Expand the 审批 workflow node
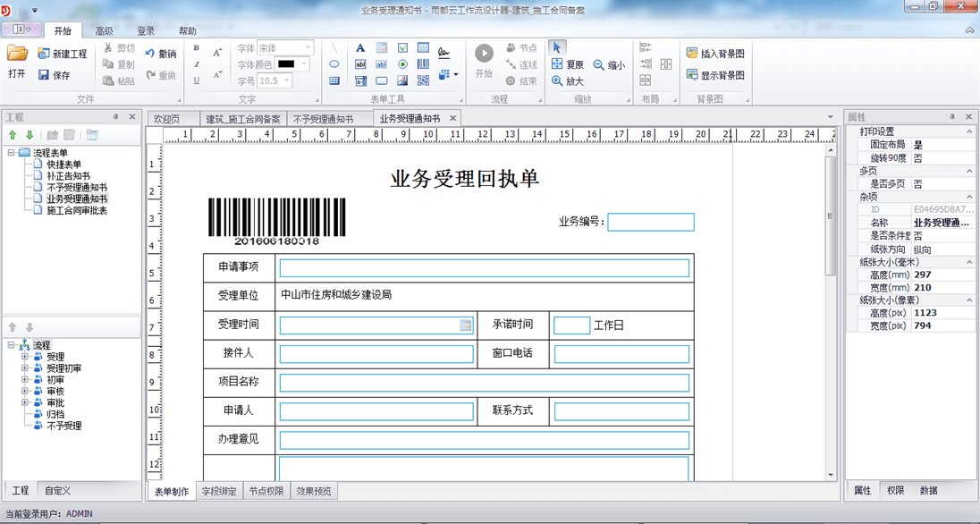Viewport: 980px width, 524px height. pos(25,402)
